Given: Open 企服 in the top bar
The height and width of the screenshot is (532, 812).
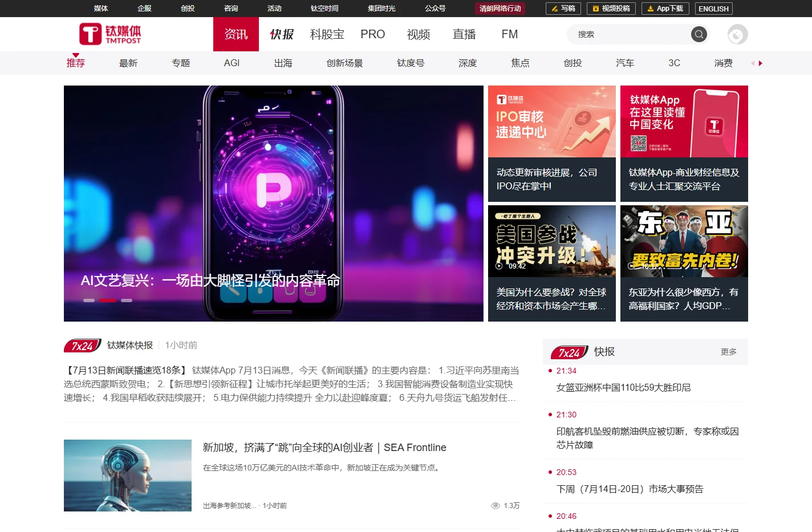Looking at the screenshot, I should click(144, 9).
